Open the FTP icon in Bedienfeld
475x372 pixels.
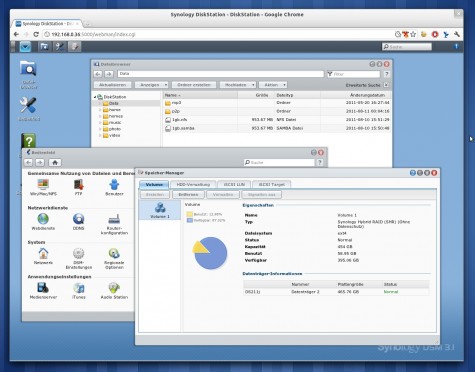(79, 187)
